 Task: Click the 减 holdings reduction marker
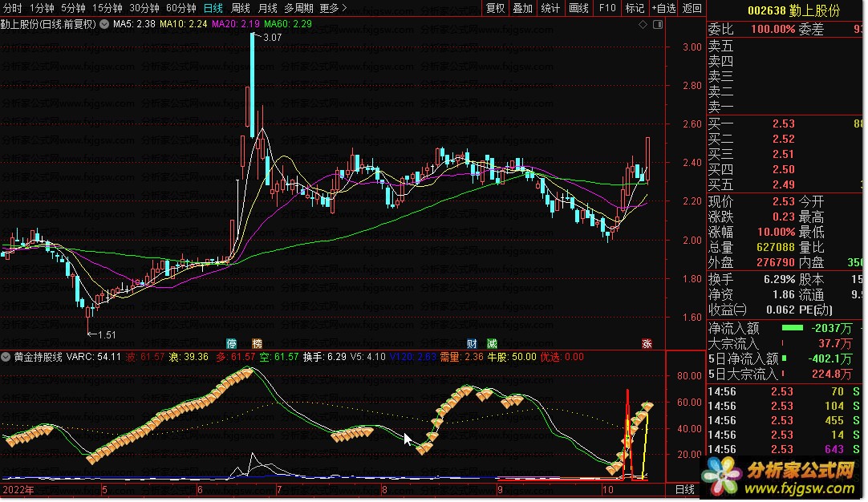(x=492, y=344)
